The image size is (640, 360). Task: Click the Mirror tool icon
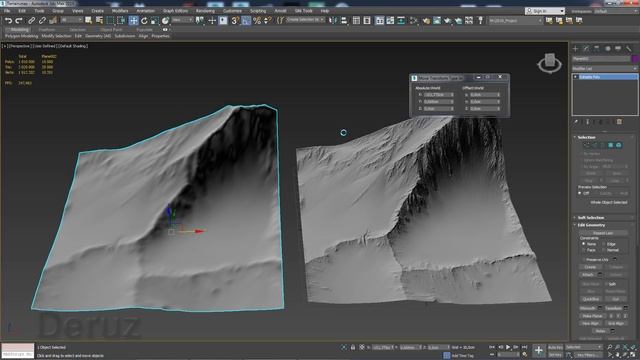point(333,20)
